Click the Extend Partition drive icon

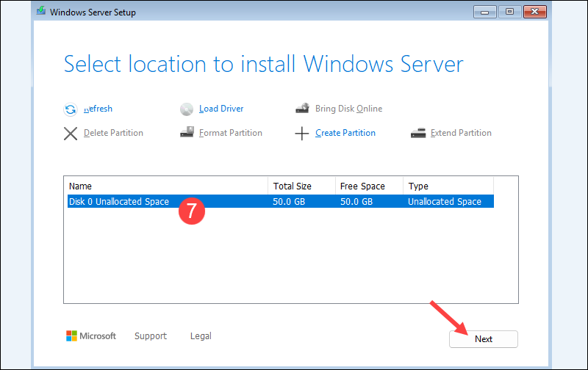(418, 133)
